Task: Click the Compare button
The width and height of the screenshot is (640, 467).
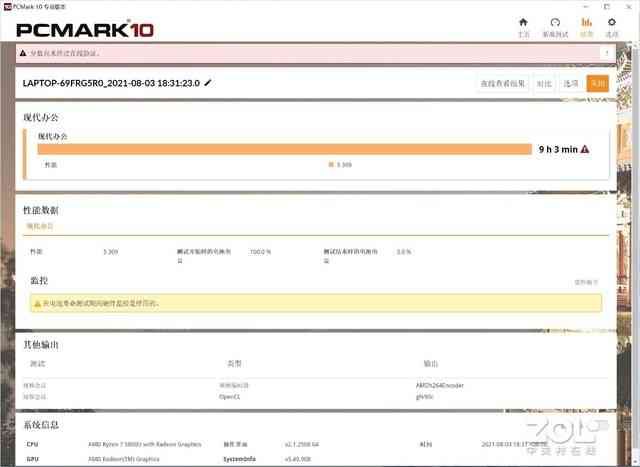Action: 544,84
